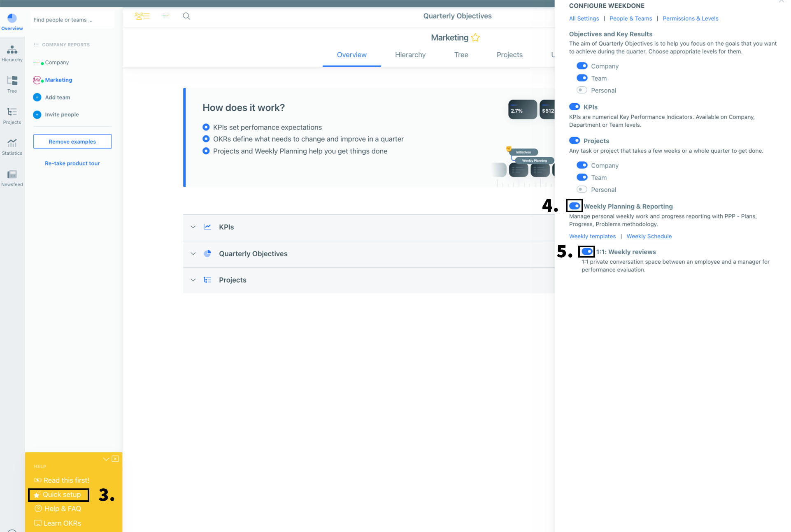This screenshot has width=791, height=532.
Task: Collapse the yellow Help widget
Action: (105, 459)
